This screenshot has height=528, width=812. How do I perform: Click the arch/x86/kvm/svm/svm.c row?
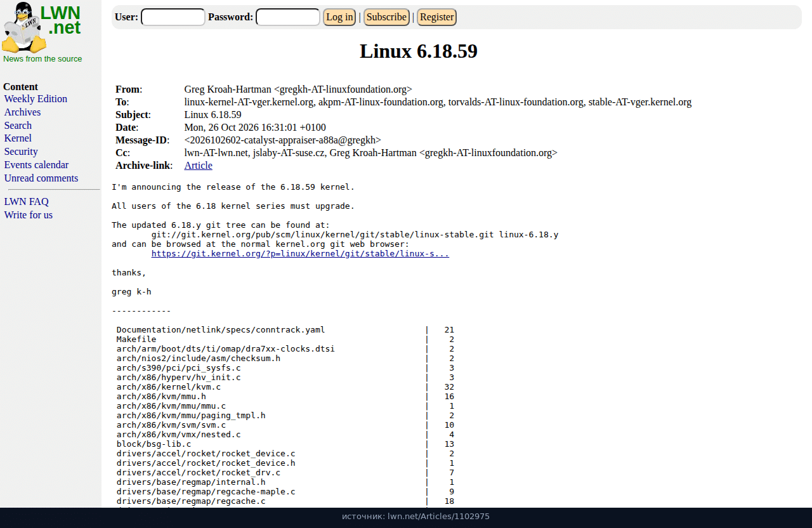tap(285, 425)
